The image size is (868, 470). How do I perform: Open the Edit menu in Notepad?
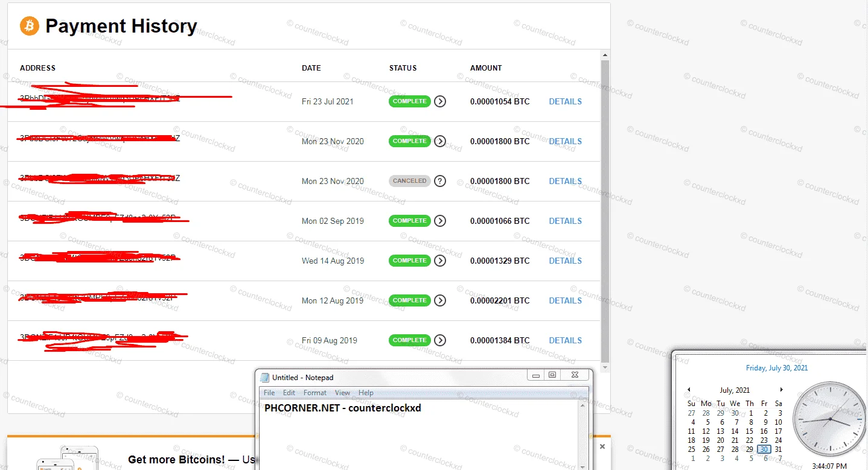[x=289, y=393]
